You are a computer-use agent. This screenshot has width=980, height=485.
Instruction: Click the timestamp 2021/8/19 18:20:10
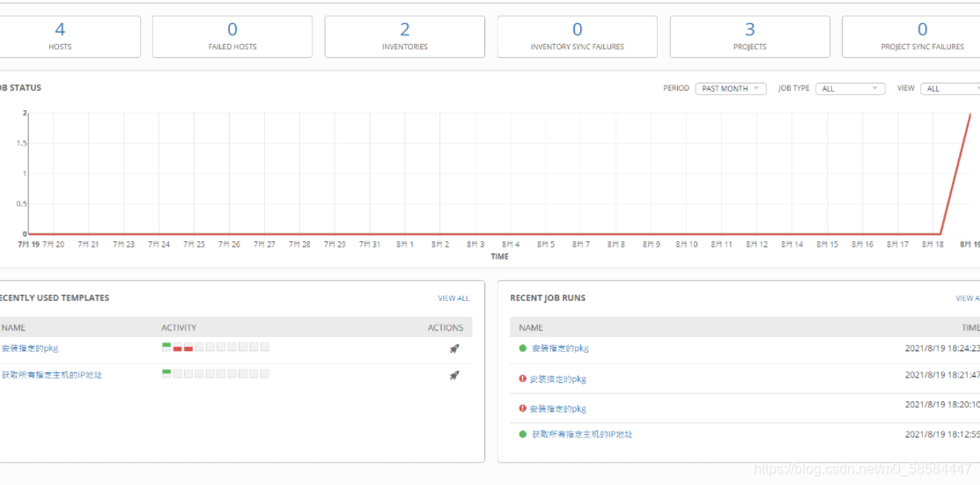pos(942,404)
